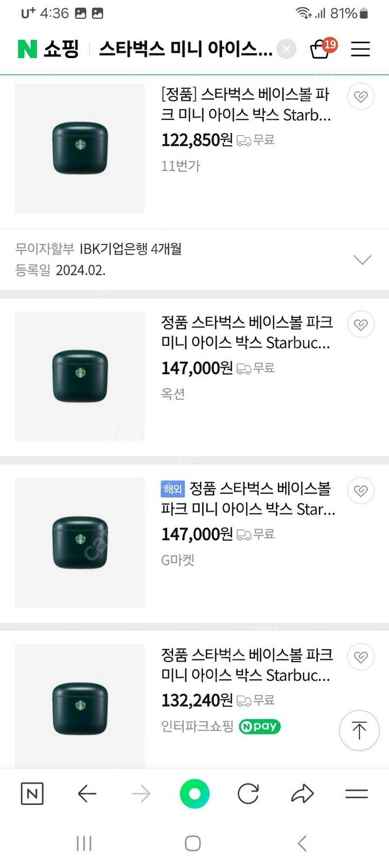
Task: Tap the Naver N shopping logo
Action: pos(48,49)
